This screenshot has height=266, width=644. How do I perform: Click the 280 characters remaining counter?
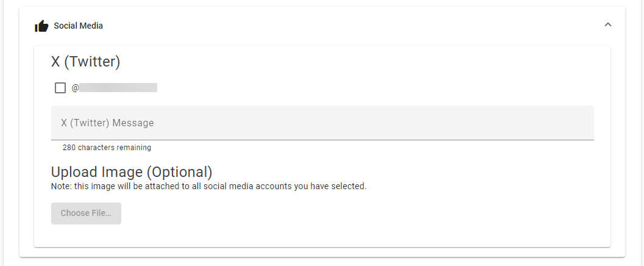click(107, 147)
